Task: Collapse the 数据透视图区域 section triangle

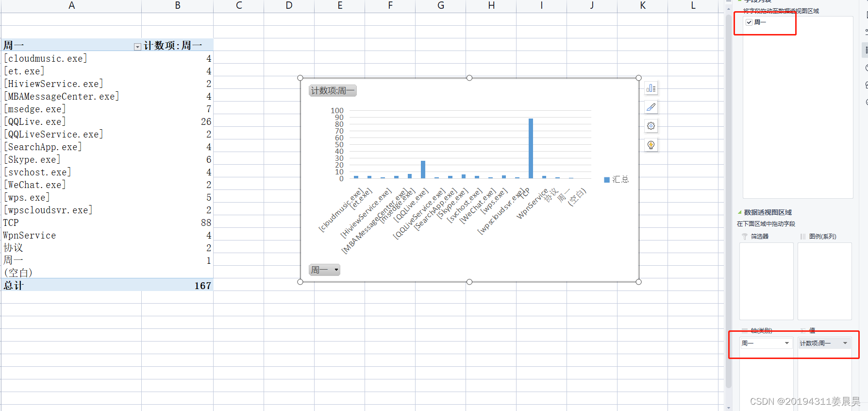Action: point(740,212)
